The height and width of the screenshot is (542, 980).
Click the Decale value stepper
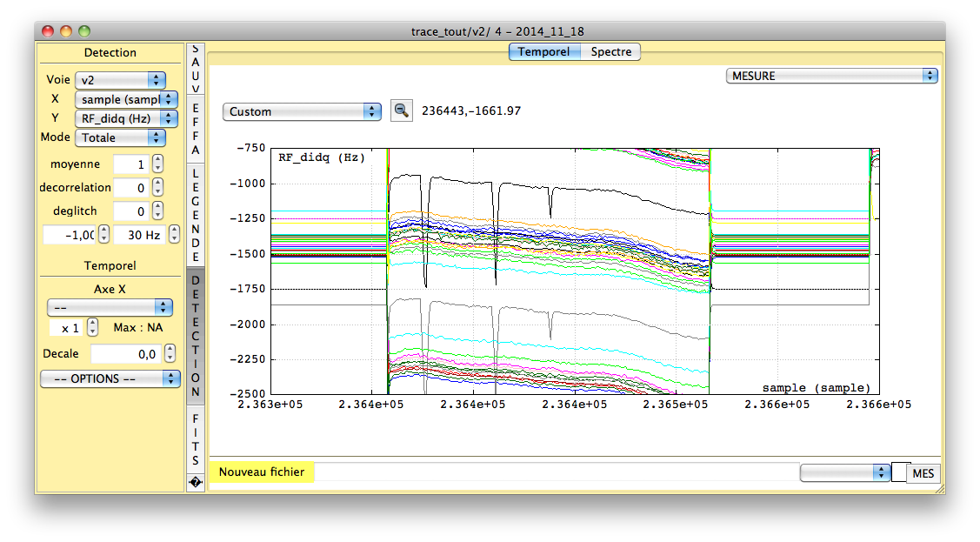click(x=170, y=353)
